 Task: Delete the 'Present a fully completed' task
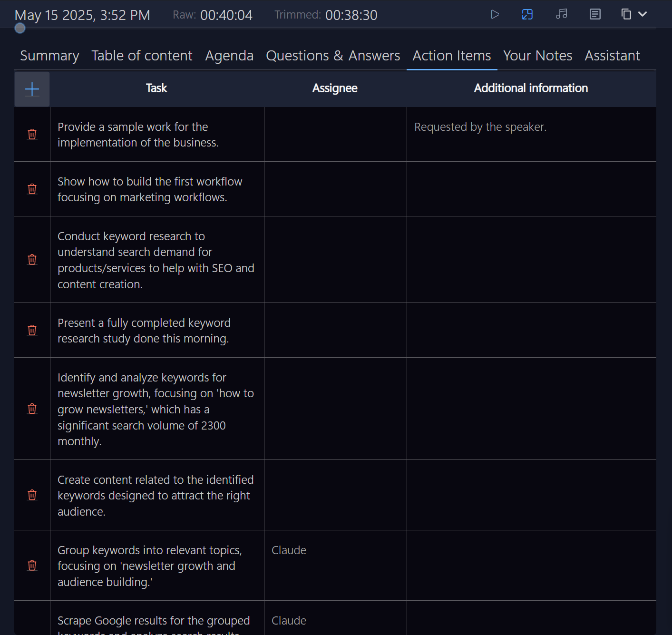tap(32, 331)
